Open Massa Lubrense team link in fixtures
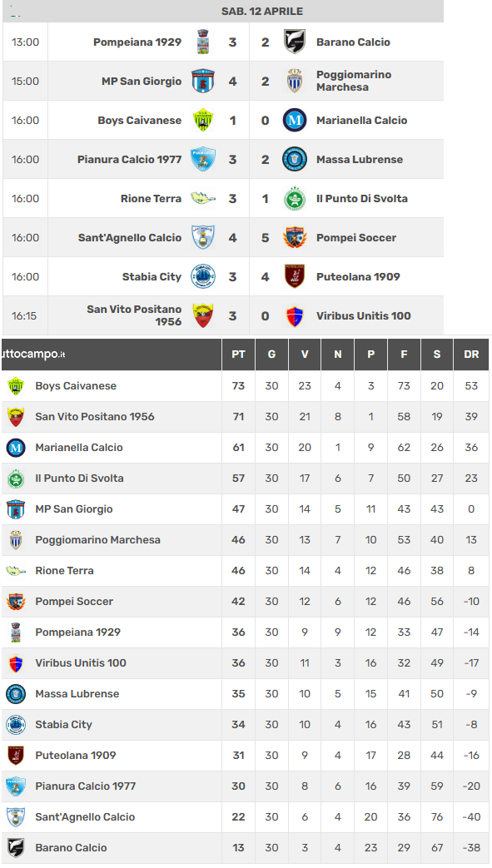492x868 pixels. click(x=360, y=160)
